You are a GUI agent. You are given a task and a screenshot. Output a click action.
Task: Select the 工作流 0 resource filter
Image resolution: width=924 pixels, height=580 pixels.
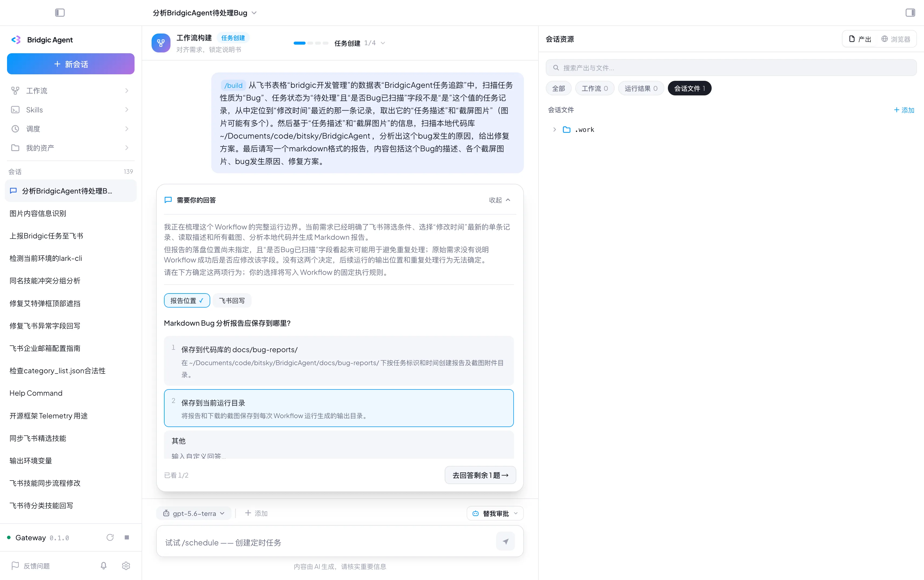point(595,88)
